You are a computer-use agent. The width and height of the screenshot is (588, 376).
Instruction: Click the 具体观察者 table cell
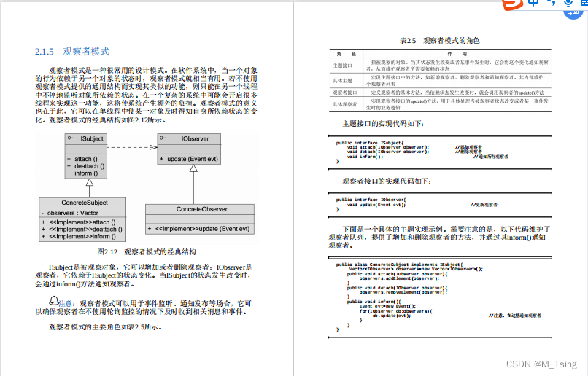(x=345, y=104)
